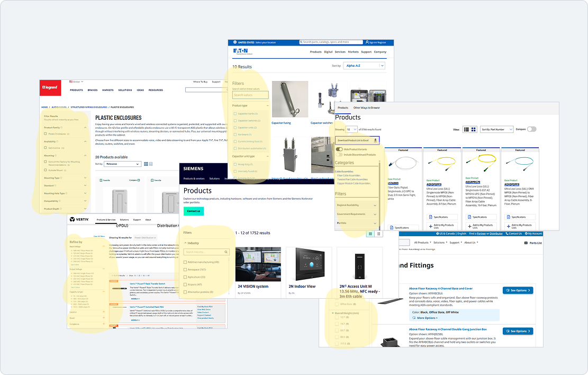Click See Options for Raceway Base and Cover
This screenshot has width=588, height=375.
pos(518,290)
